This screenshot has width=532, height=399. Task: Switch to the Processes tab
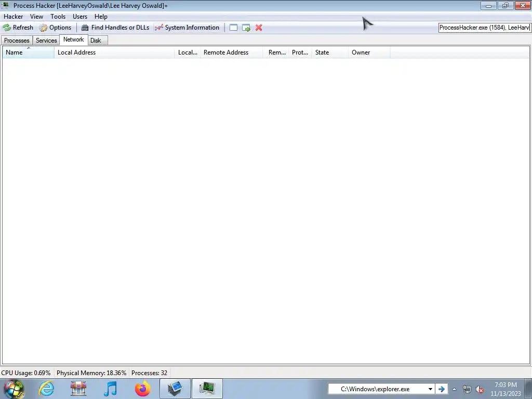coord(17,41)
